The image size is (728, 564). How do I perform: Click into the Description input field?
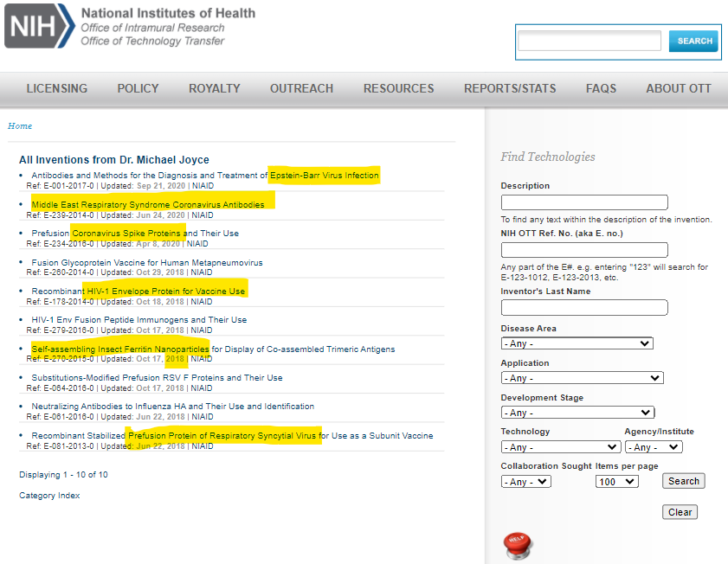pos(584,202)
